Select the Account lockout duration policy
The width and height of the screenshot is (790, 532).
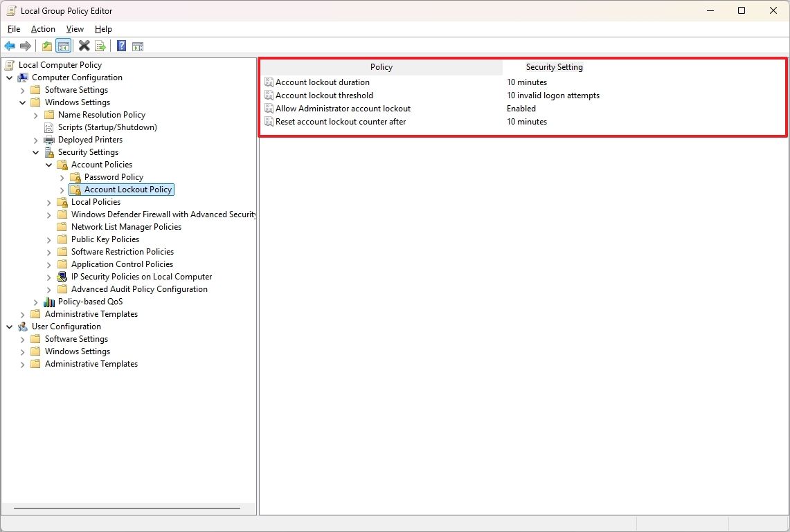click(x=323, y=82)
